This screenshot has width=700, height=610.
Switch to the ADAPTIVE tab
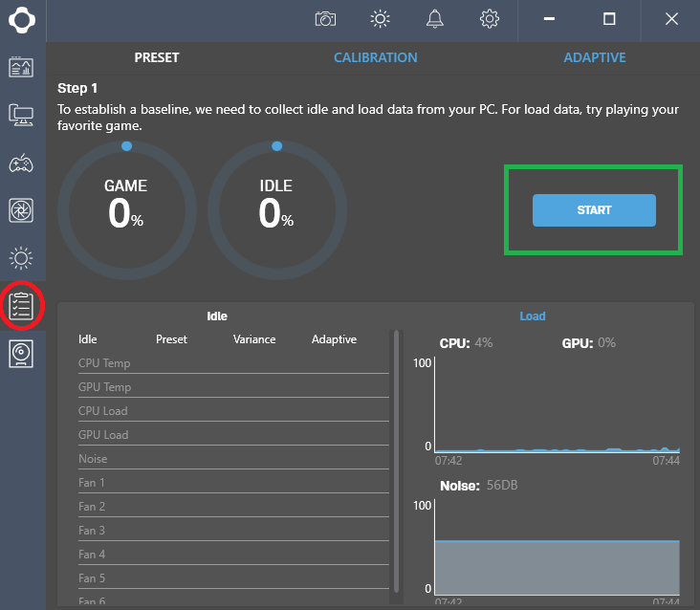(x=595, y=57)
